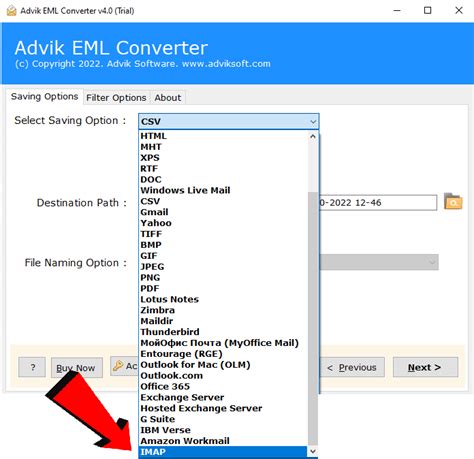Click the Next > button

pos(425,367)
